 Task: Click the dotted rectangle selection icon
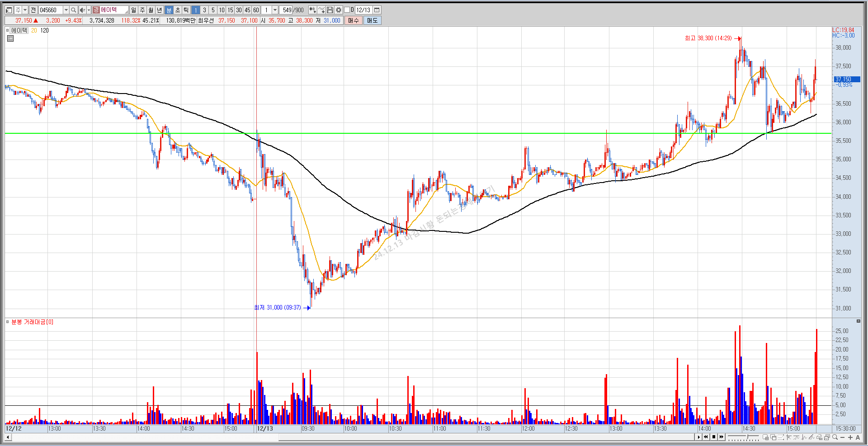click(x=781, y=437)
